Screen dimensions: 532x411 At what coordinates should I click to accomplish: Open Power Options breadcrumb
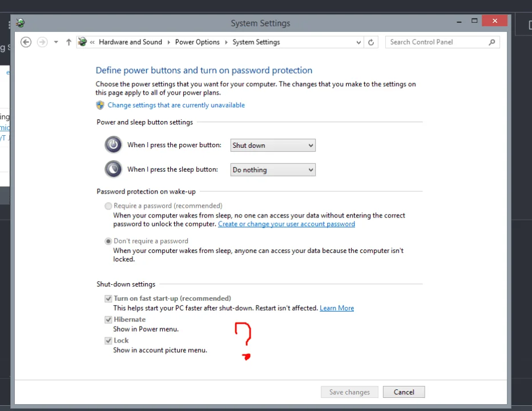(x=197, y=42)
